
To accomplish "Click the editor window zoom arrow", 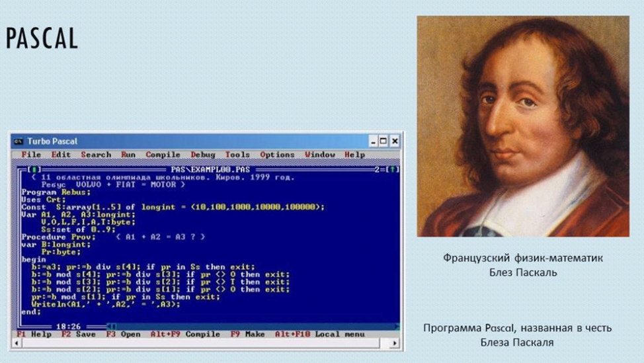I will click(393, 169).
